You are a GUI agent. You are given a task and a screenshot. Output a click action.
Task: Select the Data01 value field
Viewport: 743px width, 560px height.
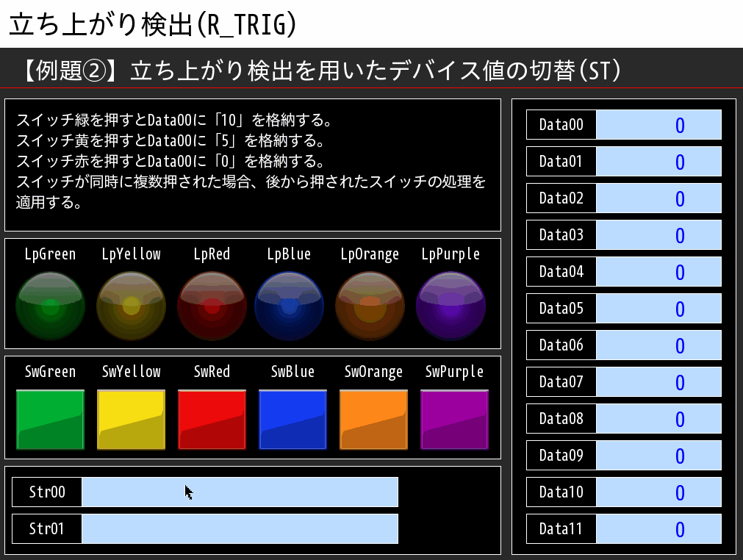[658, 162]
